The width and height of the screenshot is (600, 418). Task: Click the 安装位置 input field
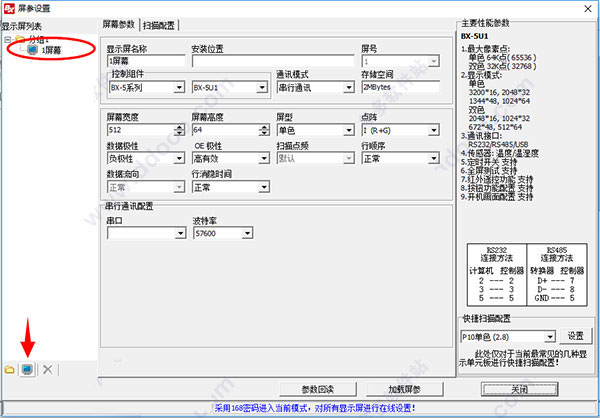click(x=273, y=61)
